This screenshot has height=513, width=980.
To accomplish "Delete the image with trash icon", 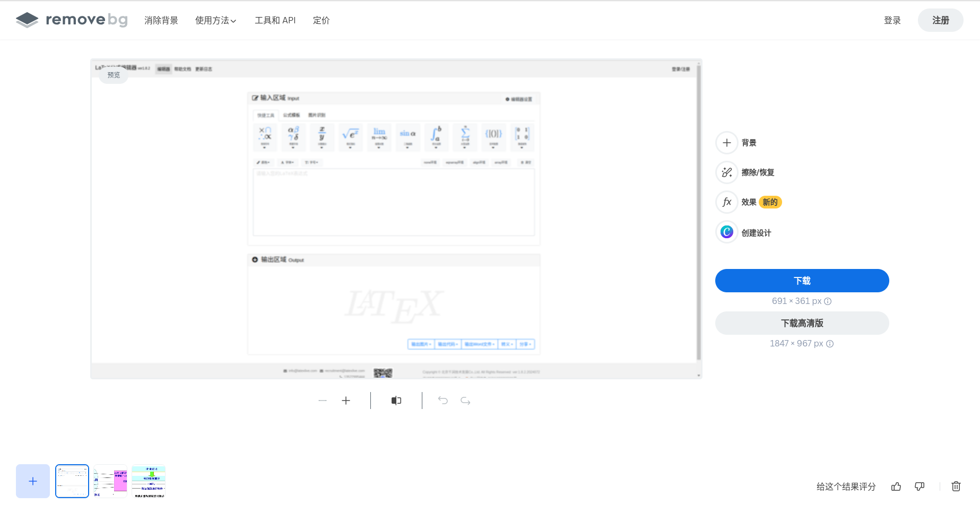I will tap(956, 486).
